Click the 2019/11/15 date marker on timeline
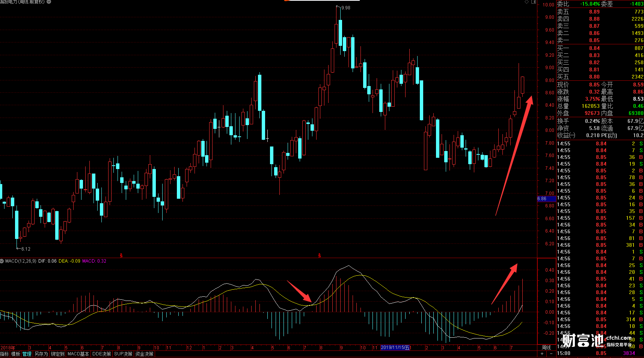 tap(395, 347)
